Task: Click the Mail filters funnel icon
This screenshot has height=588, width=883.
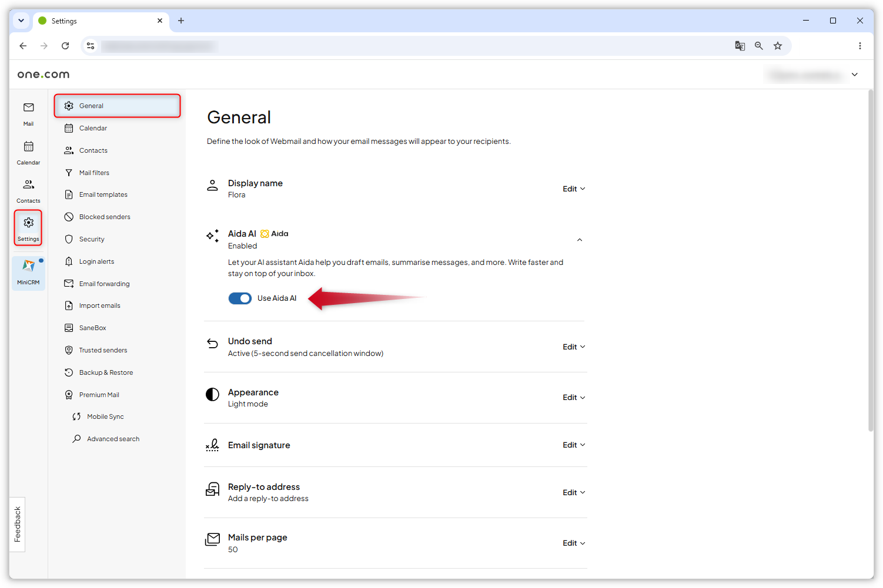Action: click(x=69, y=173)
